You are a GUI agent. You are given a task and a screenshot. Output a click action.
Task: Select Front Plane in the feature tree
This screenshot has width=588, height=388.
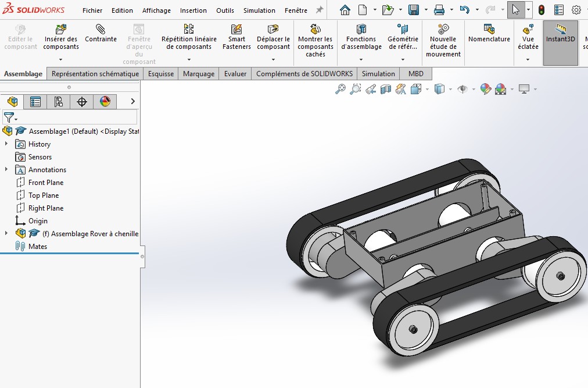pyautogui.click(x=46, y=183)
